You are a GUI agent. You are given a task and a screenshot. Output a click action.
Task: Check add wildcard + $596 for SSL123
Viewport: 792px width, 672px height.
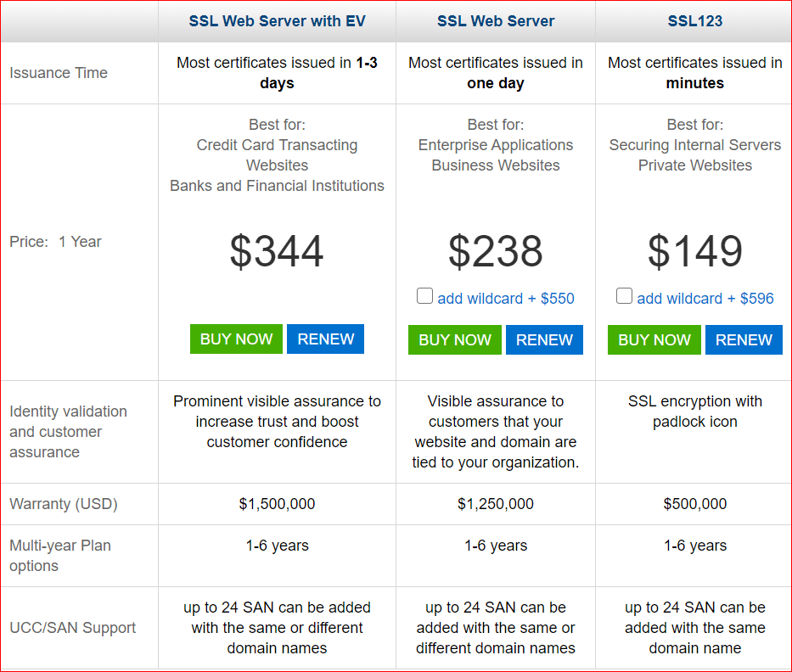(624, 295)
